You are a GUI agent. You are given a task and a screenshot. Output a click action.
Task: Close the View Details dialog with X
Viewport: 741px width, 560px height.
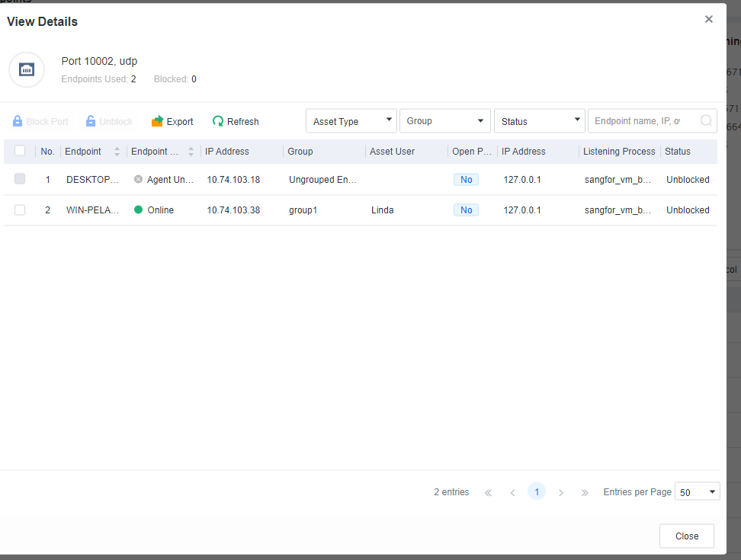[x=709, y=20]
